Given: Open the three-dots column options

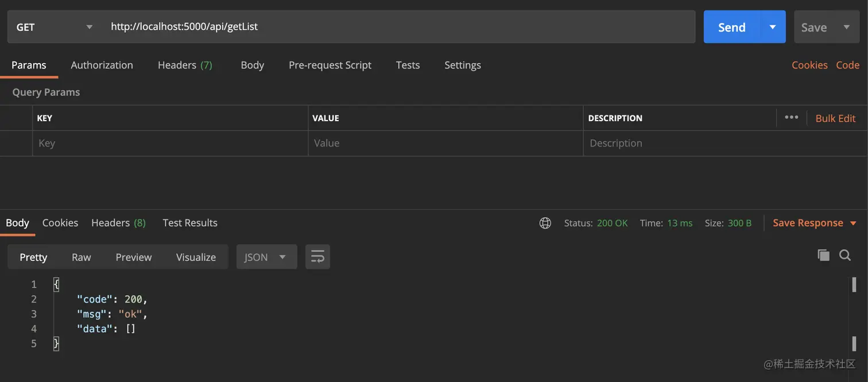Looking at the screenshot, I should pos(791,117).
